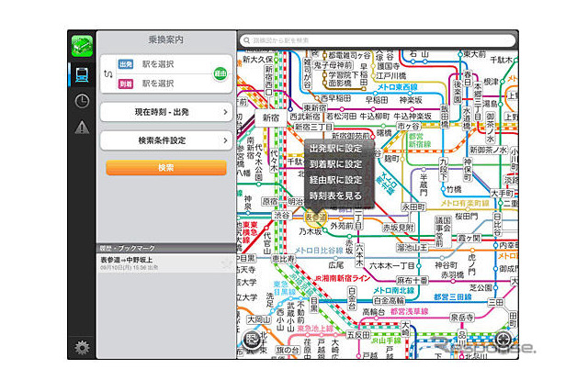Select 渋谷 station on the map
This screenshot has height=391, width=588.
[x=282, y=215]
